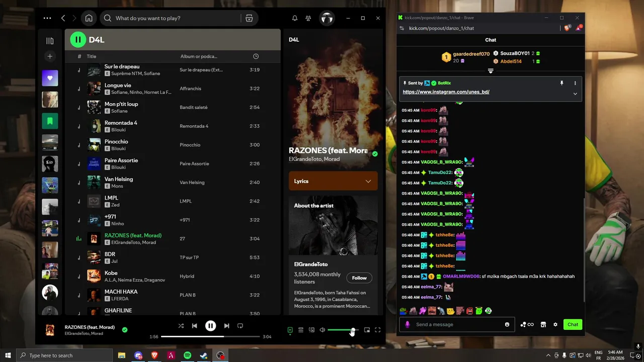This screenshot has height=362, width=644.
Task: Create a playlist with plus icon
Action: [50, 56]
